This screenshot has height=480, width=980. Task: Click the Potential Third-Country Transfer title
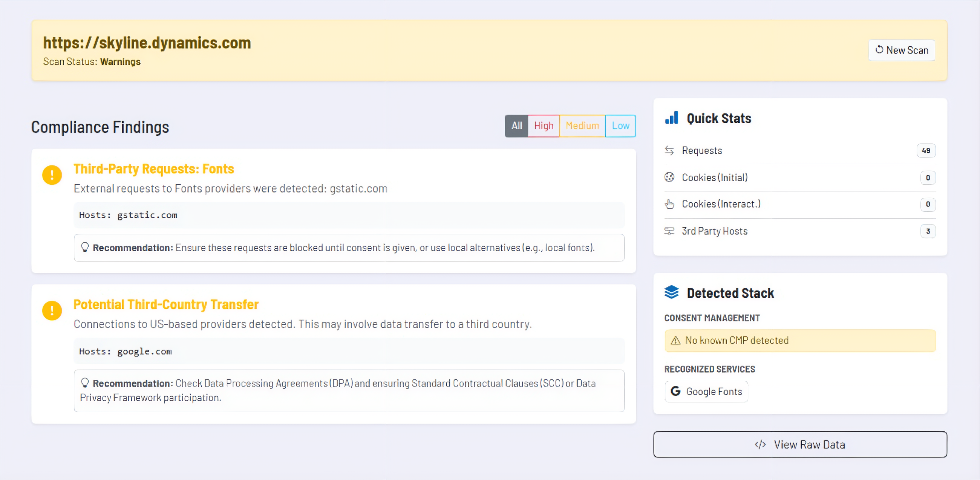point(166,304)
